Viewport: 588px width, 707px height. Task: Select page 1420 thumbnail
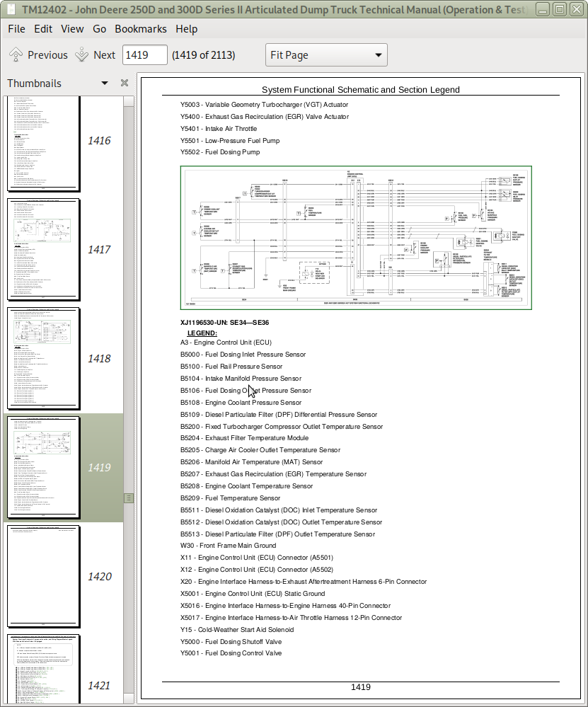(43, 577)
